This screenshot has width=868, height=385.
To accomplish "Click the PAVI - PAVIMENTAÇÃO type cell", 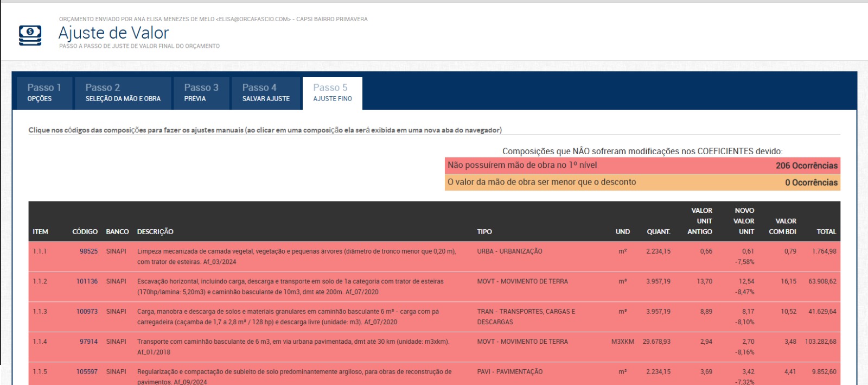I will click(x=509, y=372).
